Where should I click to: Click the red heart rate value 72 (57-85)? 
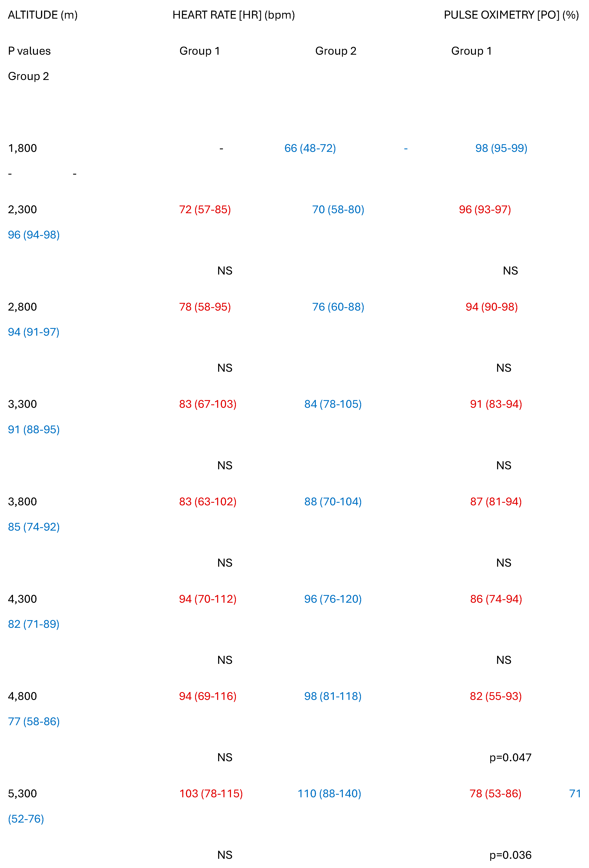point(205,210)
